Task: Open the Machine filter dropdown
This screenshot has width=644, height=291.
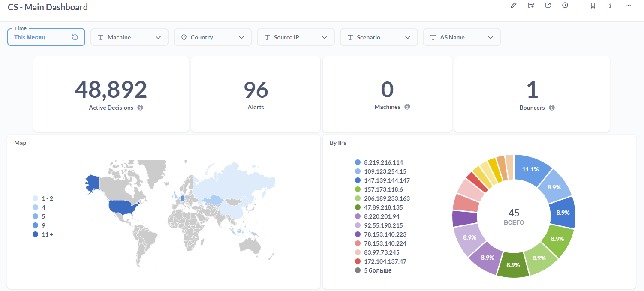Action: [x=159, y=37]
